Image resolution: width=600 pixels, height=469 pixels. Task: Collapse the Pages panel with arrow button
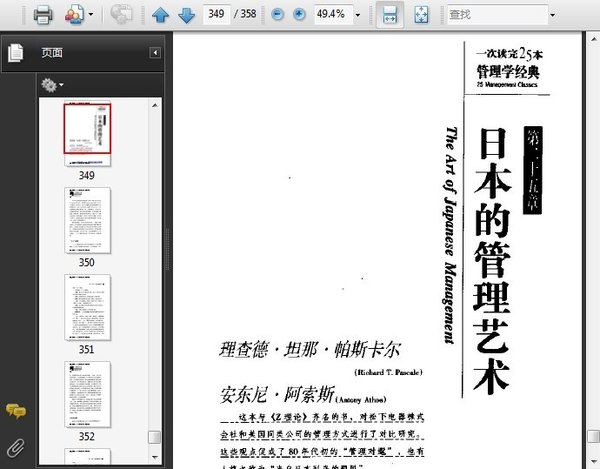click(x=155, y=52)
